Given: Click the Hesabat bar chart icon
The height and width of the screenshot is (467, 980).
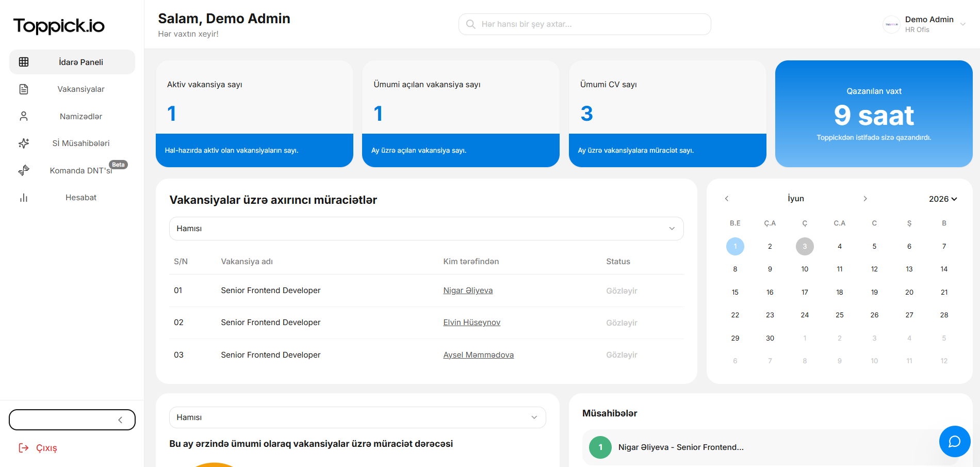Looking at the screenshot, I should tap(24, 198).
